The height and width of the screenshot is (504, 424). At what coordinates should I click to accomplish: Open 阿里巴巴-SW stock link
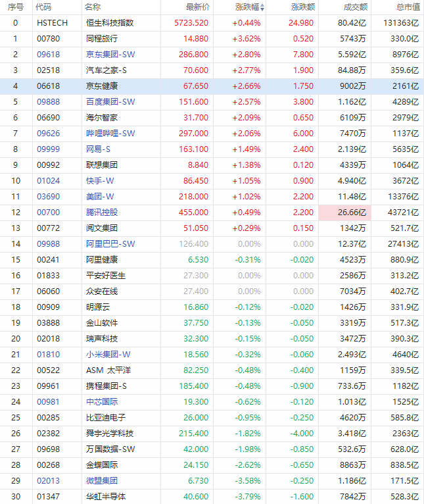tap(110, 244)
